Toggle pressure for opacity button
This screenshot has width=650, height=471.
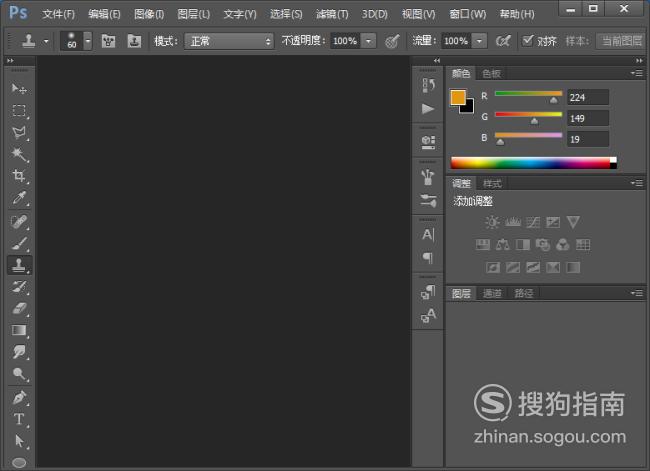392,41
